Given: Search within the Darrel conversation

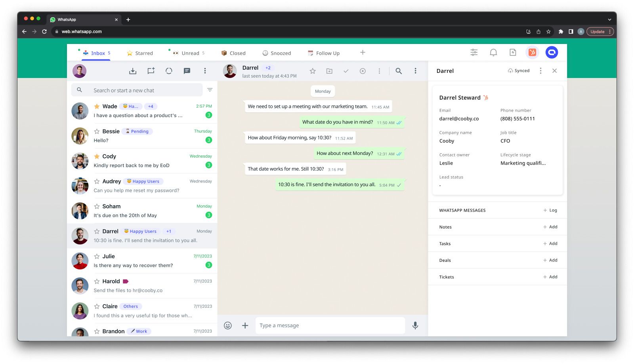Looking at the screenshot, I should (399, 71).
